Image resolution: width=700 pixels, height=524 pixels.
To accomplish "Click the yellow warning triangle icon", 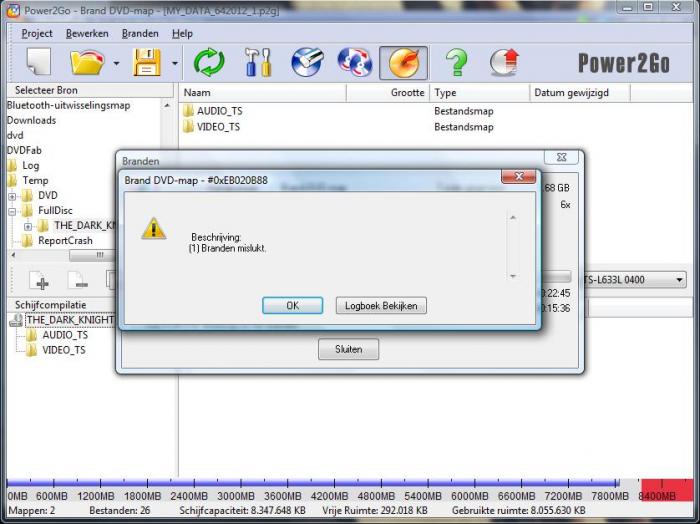I will [154, 229].
